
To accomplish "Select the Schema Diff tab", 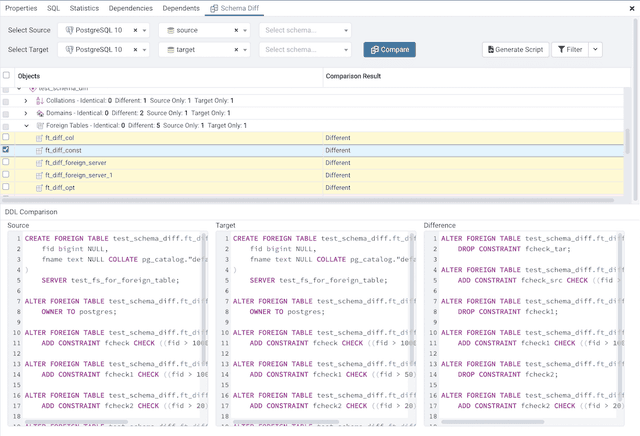I will click(x=235, y=8).
